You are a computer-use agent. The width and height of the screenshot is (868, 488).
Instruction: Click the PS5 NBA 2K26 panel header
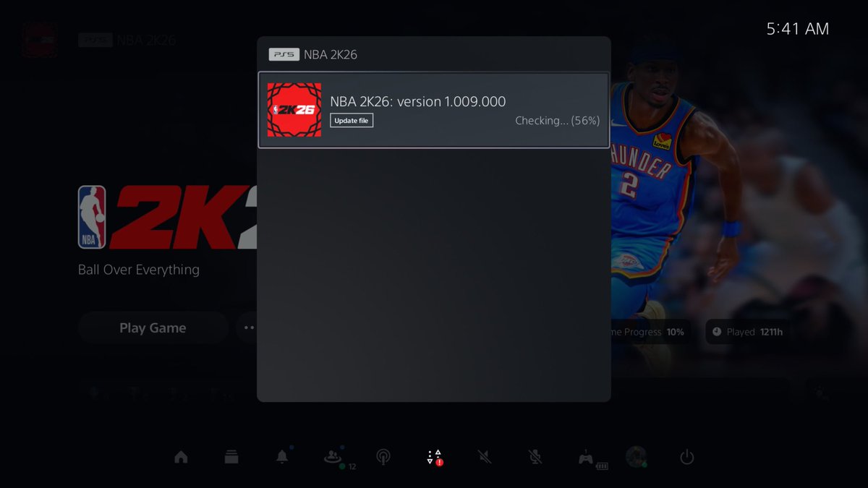[x=313, y=54]
